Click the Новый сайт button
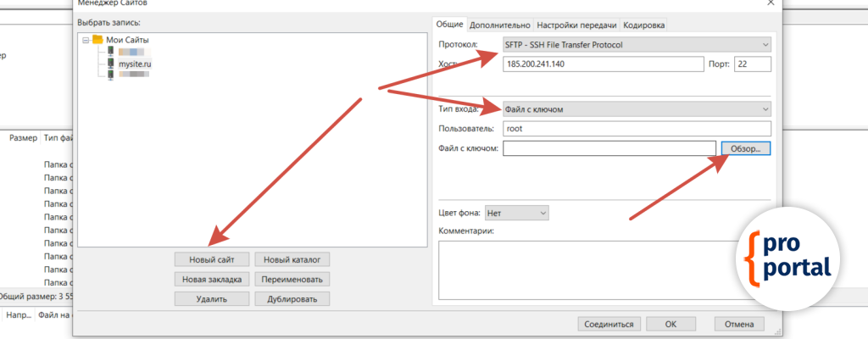The height and width of the screenshot is (339, 868). (x=213, y=258)
